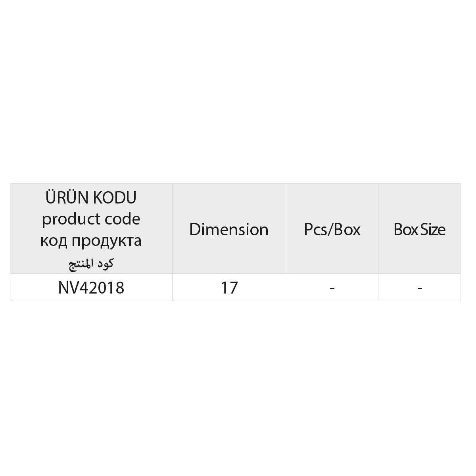Click divider between Dimension and Pcs/Box headers
This screenshot has width=476, height=476.
coord(286,229)
